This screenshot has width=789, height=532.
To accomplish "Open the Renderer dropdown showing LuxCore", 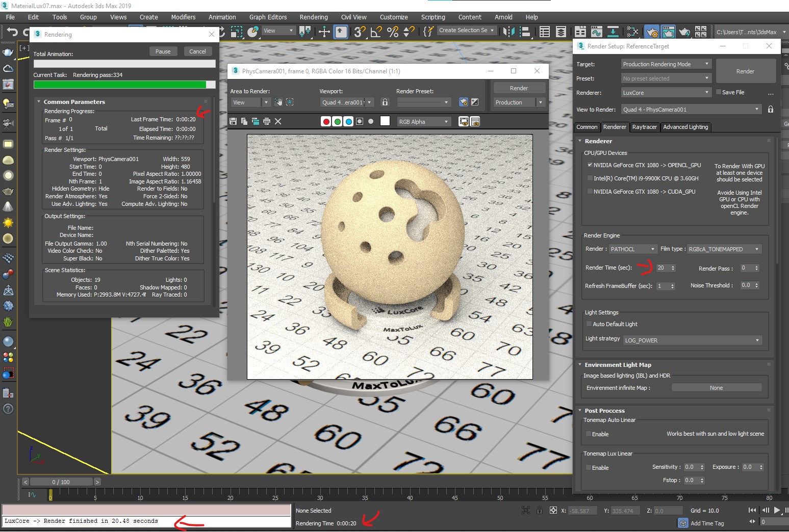I will click(x=666, y=92).
